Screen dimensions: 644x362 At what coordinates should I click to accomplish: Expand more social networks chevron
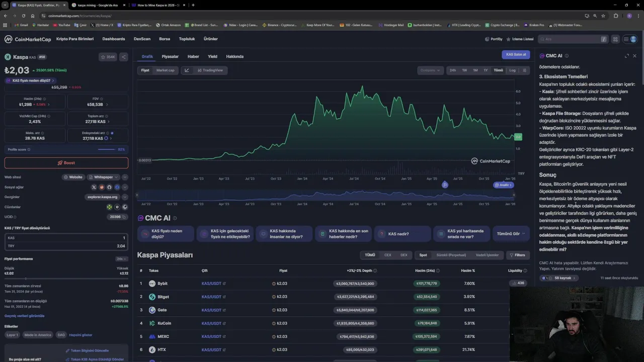[125, 187]
